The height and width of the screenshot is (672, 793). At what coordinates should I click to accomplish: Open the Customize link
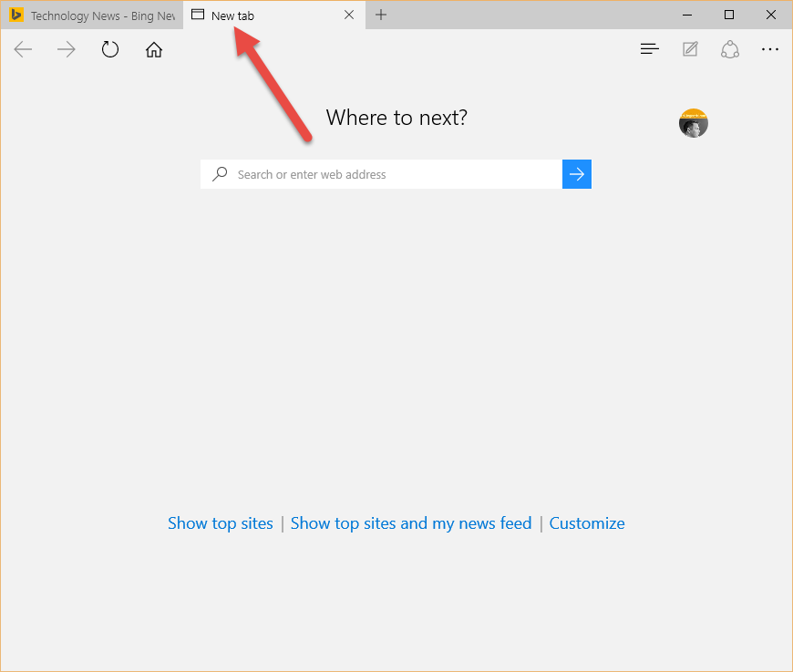pyautogui.click(x=587, y=522)
